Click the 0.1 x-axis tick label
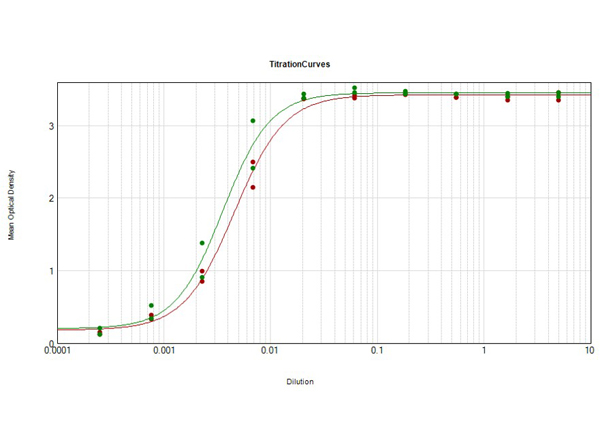Image resolution: width=600 pixels, height=447 pixels. (x=377, y=351)
